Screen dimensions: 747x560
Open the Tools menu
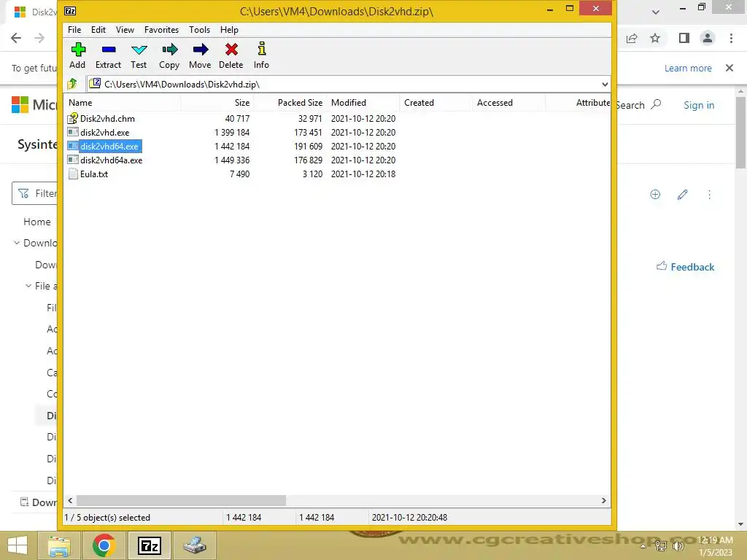point(199,29)
